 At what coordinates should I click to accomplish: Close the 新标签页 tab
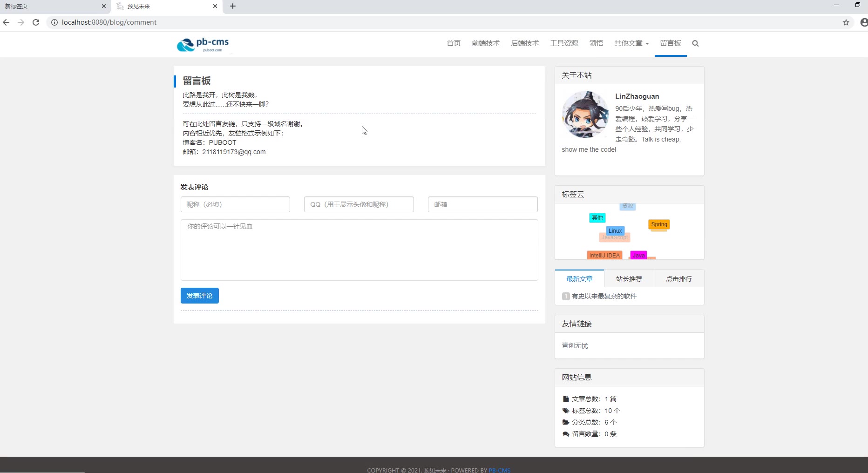[x=103, y=6]
